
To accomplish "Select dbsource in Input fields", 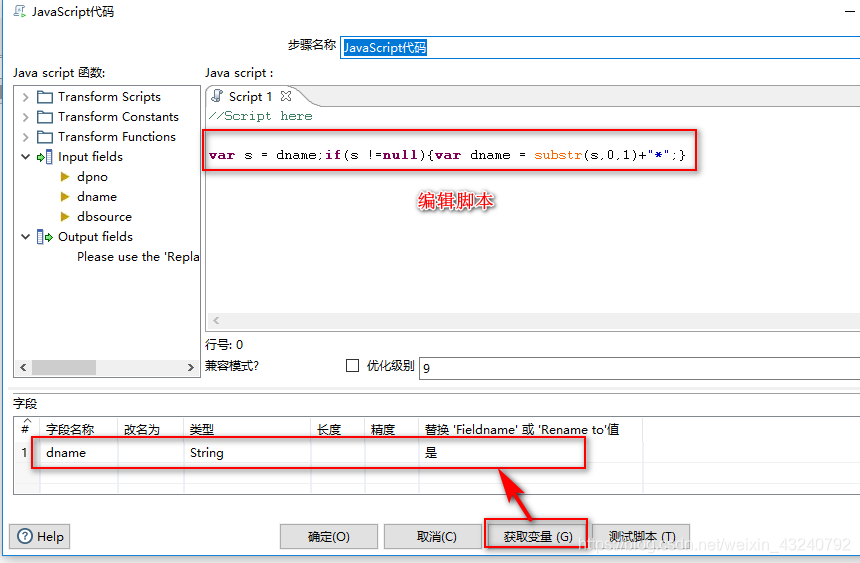I will [x=104, y=217].
